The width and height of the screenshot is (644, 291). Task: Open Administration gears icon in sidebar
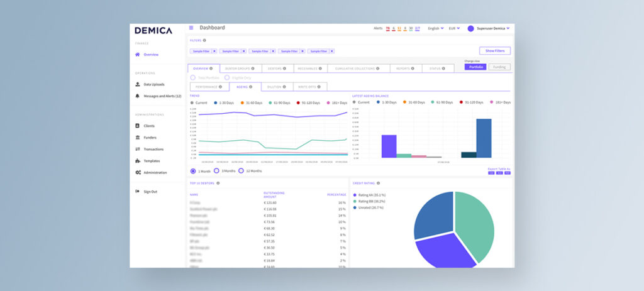coord(138,172)
